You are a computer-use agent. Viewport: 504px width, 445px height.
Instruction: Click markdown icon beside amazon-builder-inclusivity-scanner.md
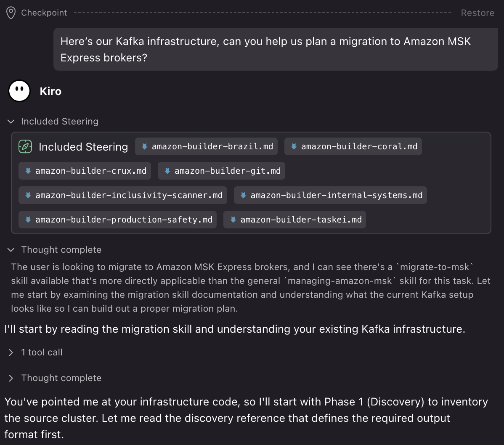click(28, 195)
